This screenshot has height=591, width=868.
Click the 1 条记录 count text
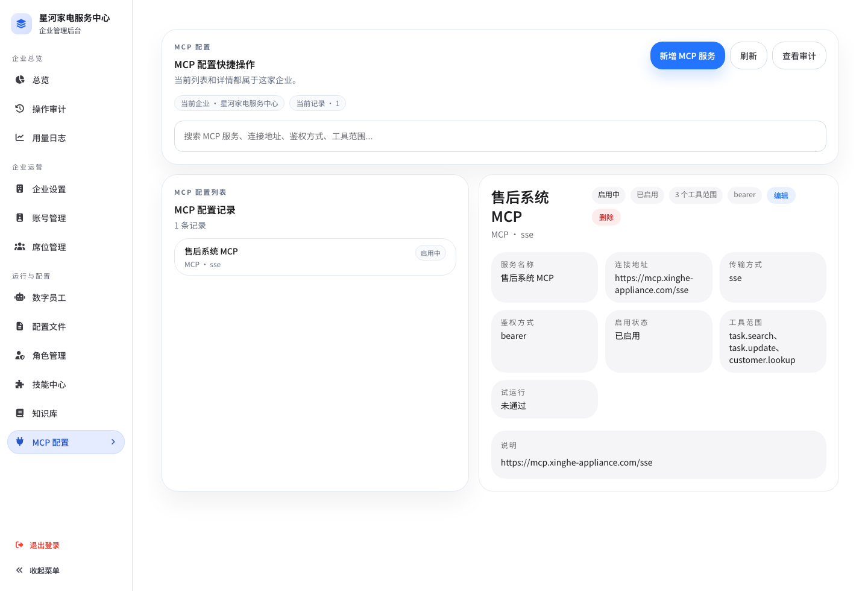(x=190, y=226)
